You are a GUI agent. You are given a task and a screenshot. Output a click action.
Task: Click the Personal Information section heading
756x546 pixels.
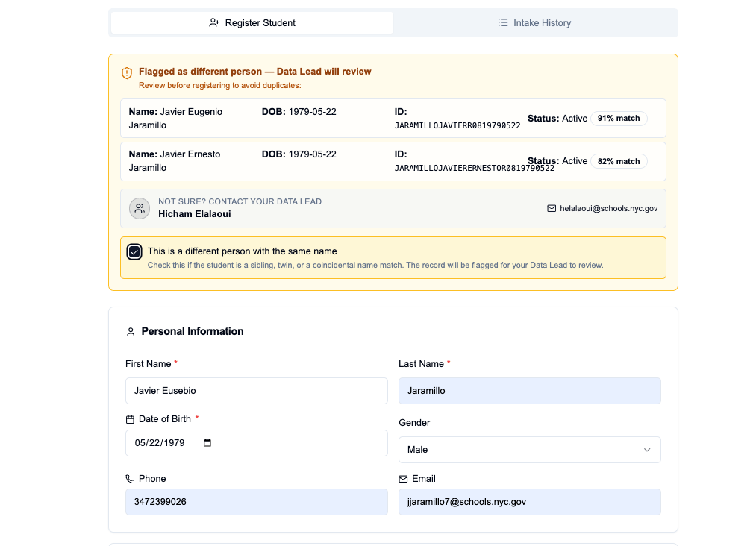(x=193, y=331)
